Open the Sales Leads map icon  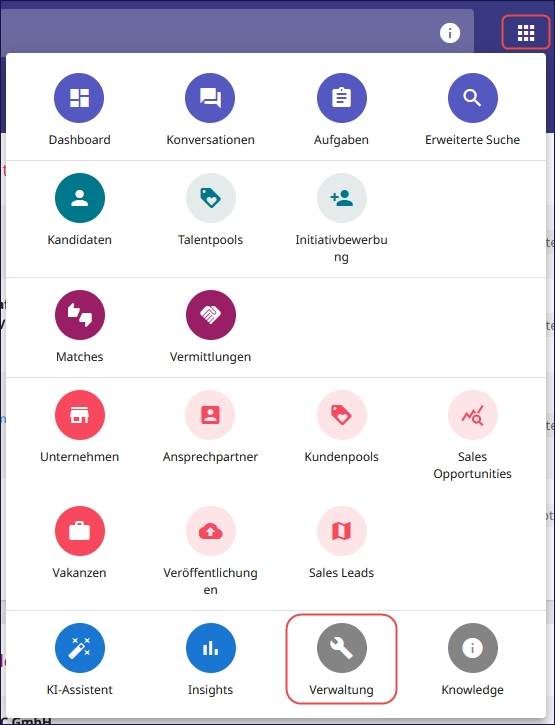(341, 531)
